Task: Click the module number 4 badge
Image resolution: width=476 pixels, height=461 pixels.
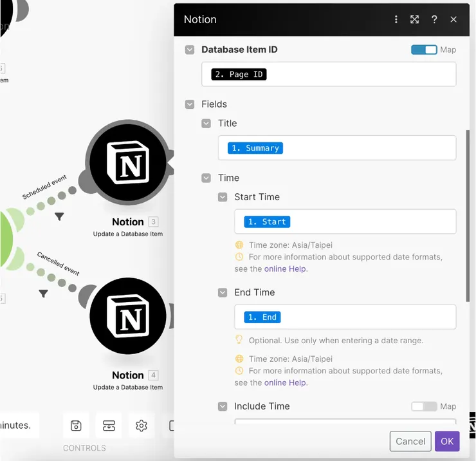Action: [x=153, y=375]
